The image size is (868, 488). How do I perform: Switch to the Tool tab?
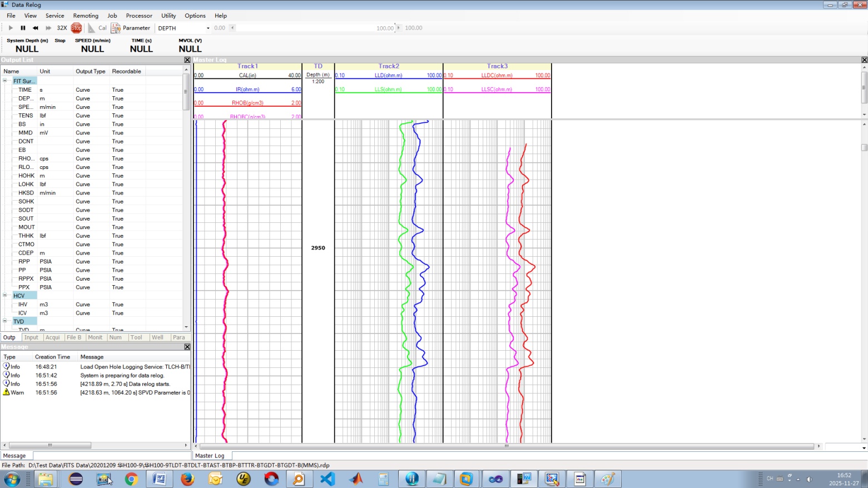point(136,337)
